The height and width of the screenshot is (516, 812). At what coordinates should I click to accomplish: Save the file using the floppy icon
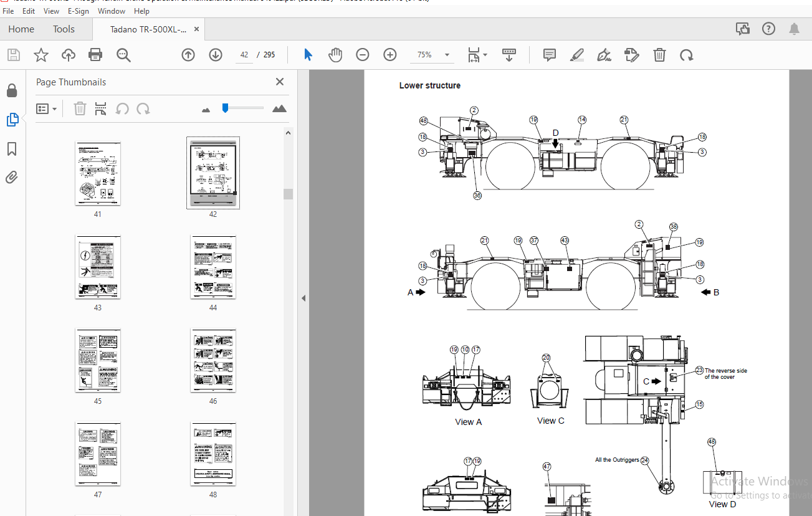[x=14, y=55]
